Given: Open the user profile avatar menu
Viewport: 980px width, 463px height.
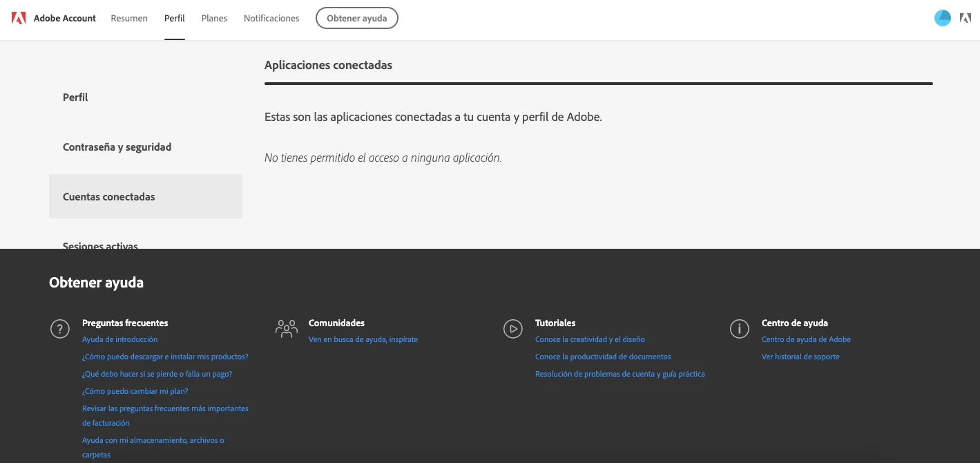Looking at the screenshot, I should click(x=942, y=18).
